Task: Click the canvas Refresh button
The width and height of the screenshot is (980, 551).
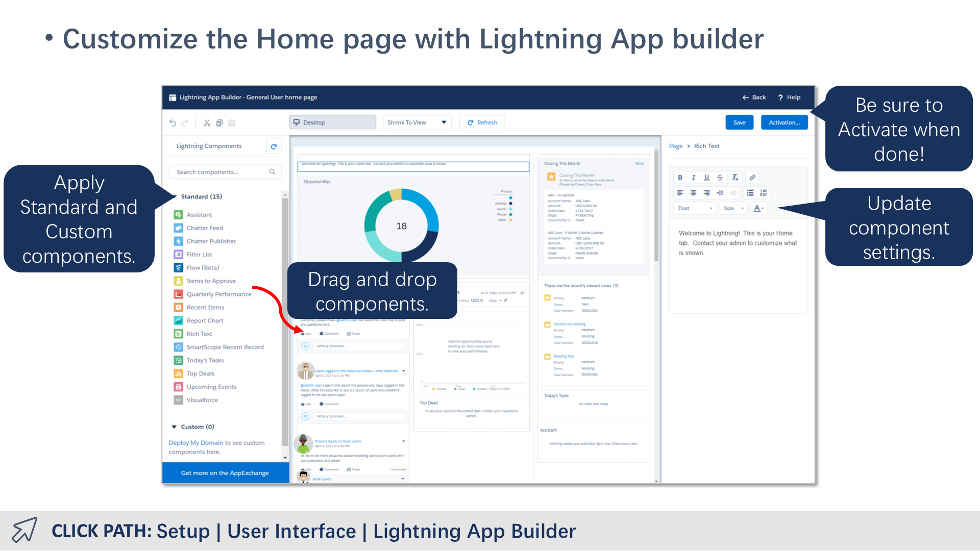Action: [x=482, y=122]
